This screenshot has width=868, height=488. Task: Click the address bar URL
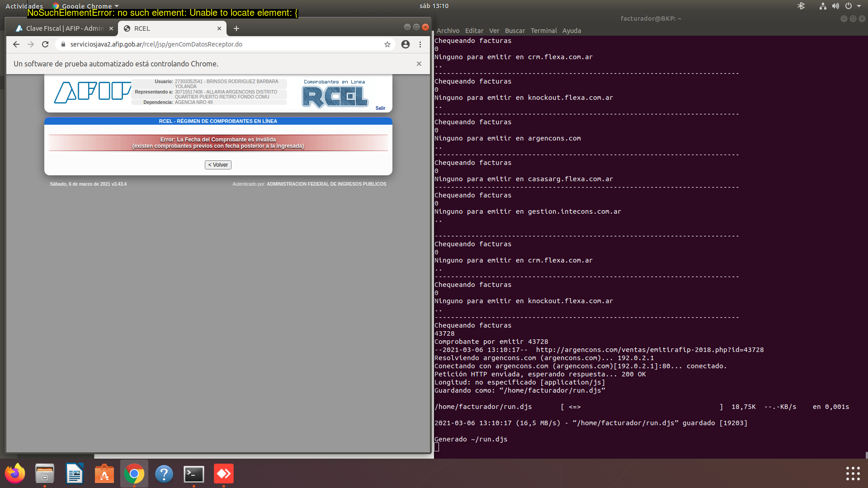coord(156,44)
